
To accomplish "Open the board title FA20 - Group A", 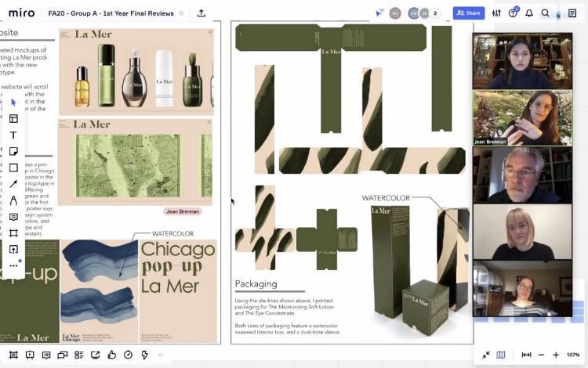I will pyautogui.click(x=111, y=13).
